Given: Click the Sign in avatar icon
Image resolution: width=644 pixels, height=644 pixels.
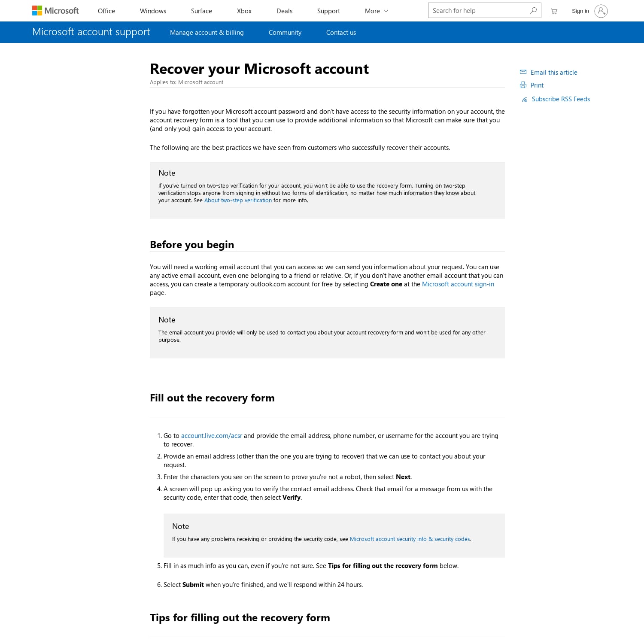Looking at the screenshot, I should coord(601,11).
